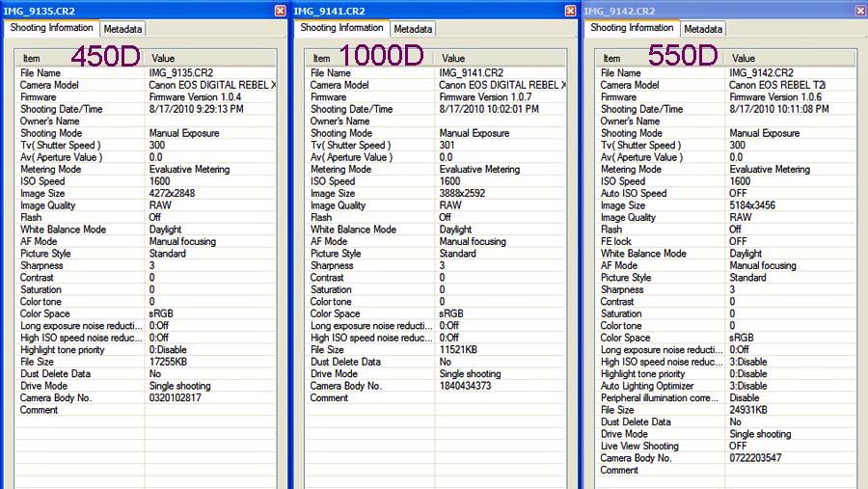
Task: Select Shooting Information tab in IMG_9141.CR2 window
Action: (341, 28)
